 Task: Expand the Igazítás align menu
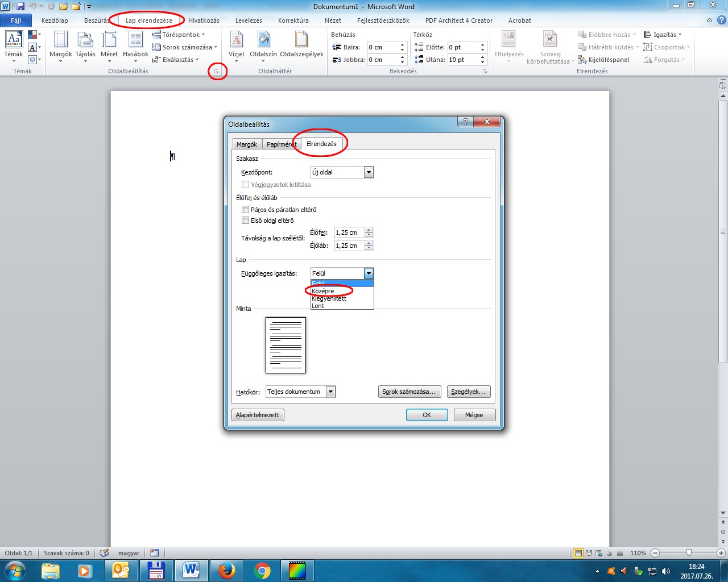pyautogui.click(x=663, y=35)
